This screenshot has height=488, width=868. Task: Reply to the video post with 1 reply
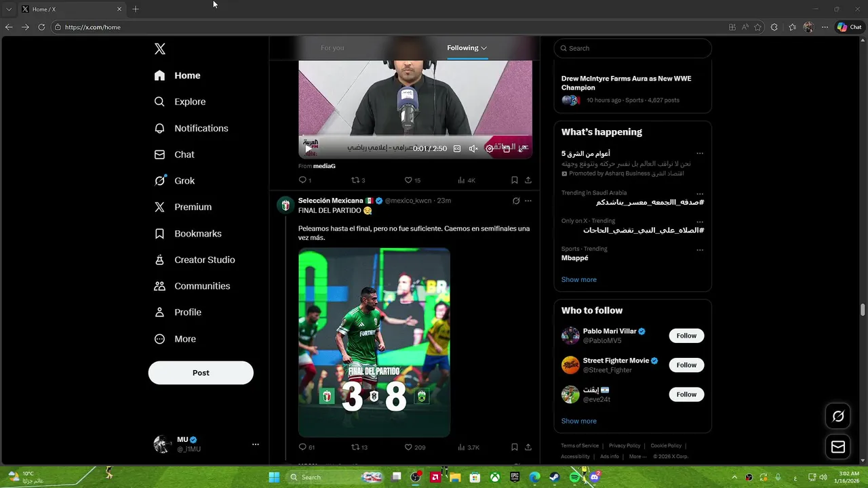[x=305, y=180]
